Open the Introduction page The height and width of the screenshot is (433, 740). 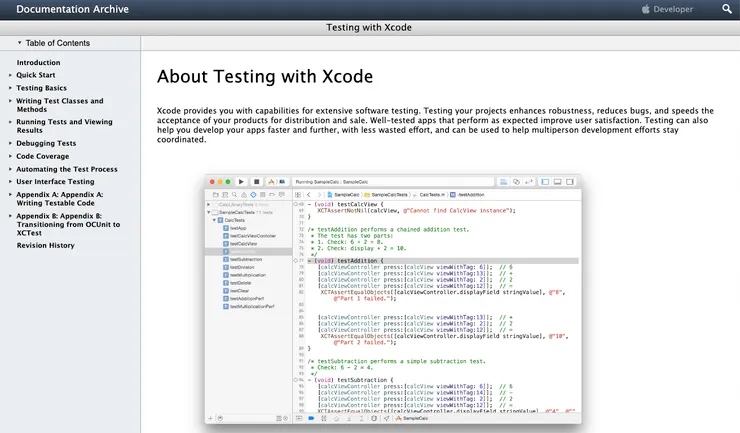point(38,62)
